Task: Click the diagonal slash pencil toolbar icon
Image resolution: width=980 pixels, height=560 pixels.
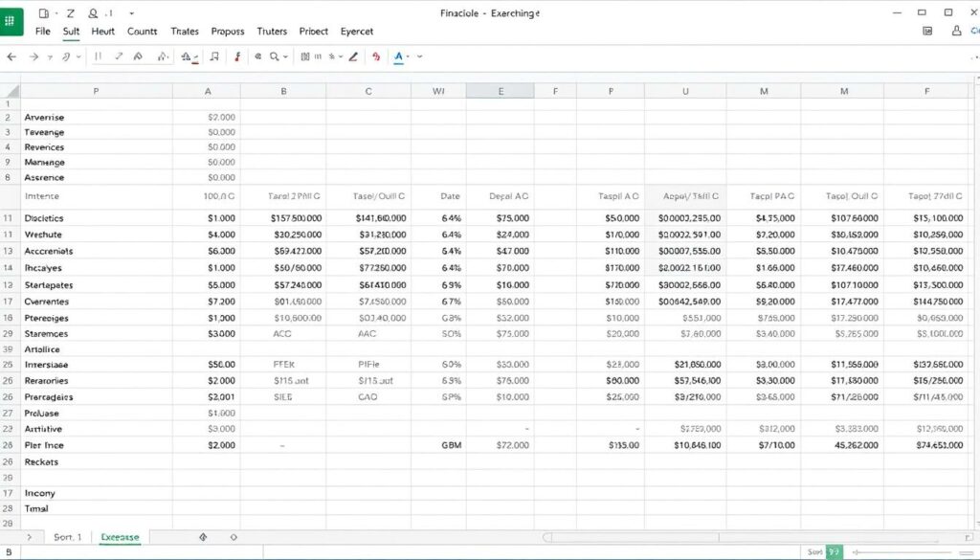Action: tap(118, 56)
